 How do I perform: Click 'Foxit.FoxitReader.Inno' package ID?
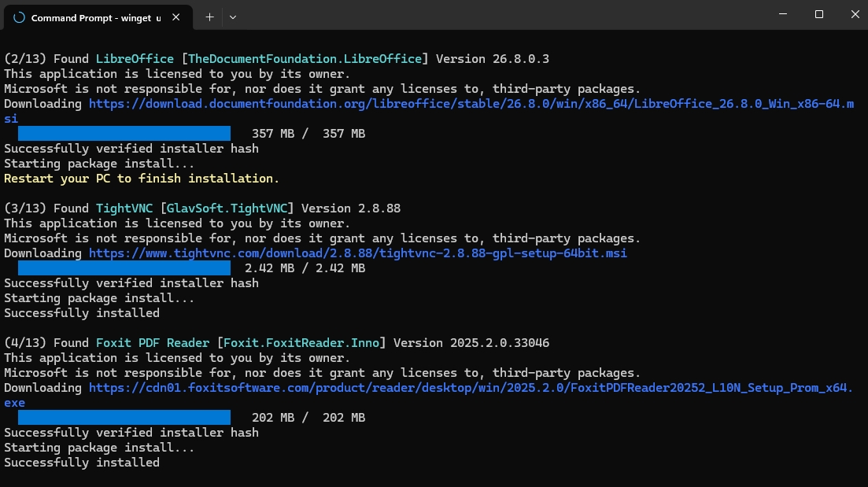[301, 343]
